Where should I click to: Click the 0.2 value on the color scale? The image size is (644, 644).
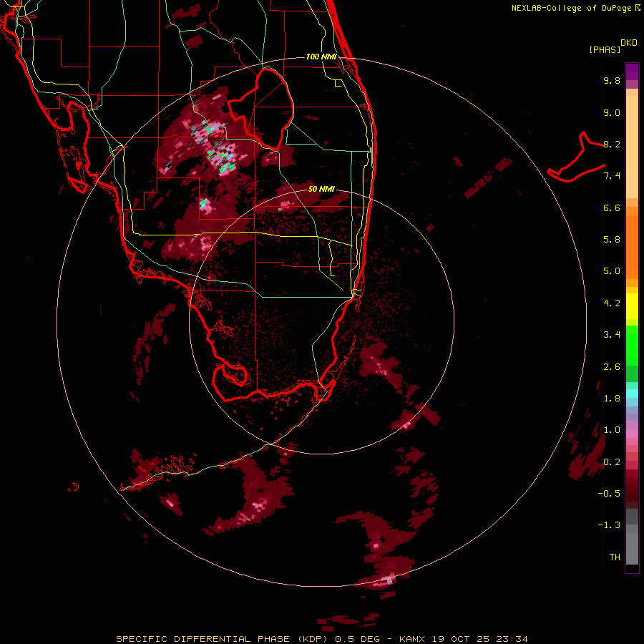(x=612, y=462)
